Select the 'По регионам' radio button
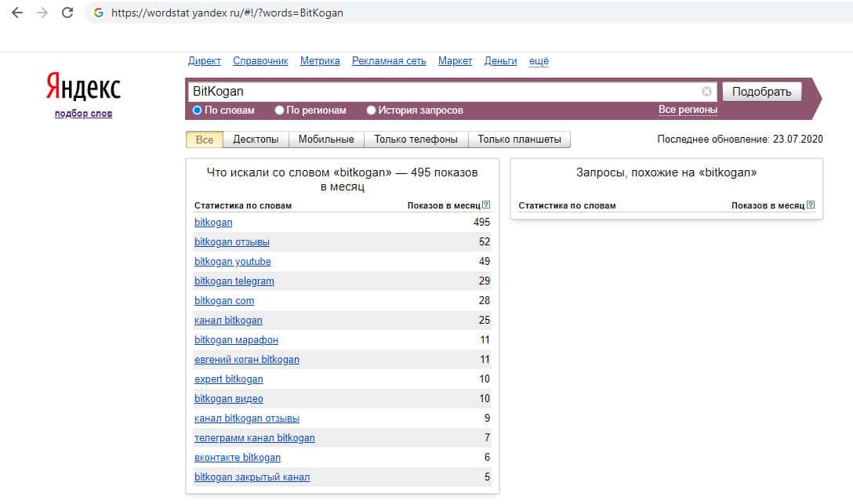853x504 pixels. coord(280,111)
